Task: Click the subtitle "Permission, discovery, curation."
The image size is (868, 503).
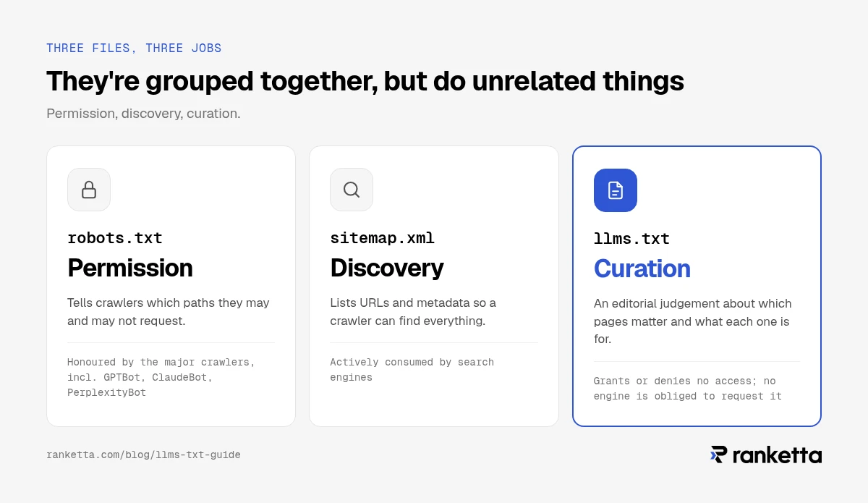Action: (x=143, y=114)
